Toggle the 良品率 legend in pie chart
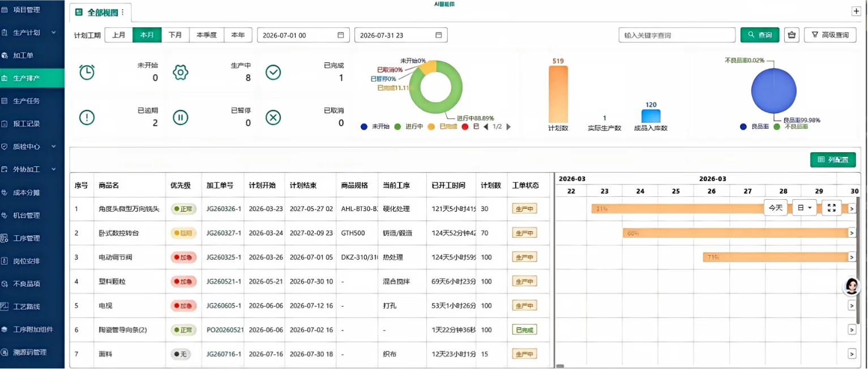The image size is (868, 369). pos(755,127)
